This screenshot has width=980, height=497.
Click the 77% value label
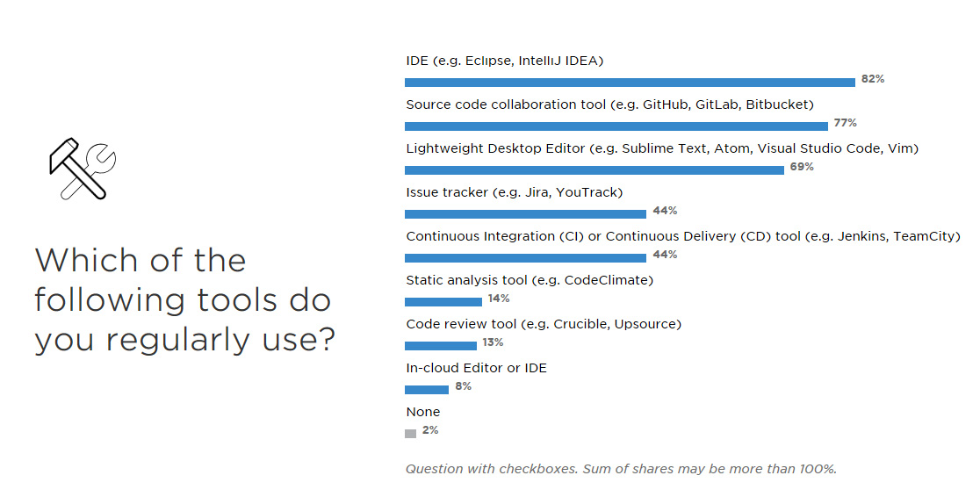click(845, 123)
